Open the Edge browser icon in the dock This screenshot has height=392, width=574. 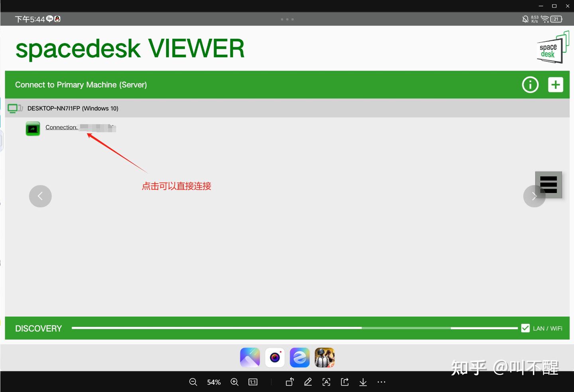pyautogui.click(x=299, y=357)
